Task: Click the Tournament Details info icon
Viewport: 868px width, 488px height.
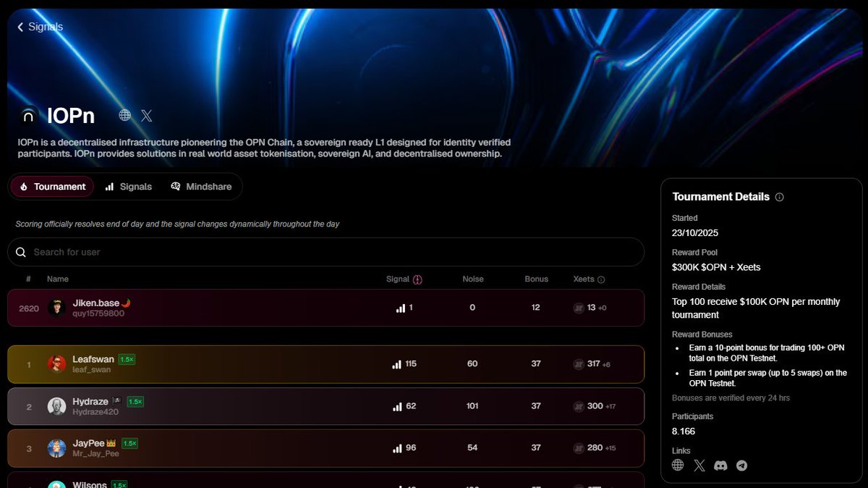Action: pos(779,197)
